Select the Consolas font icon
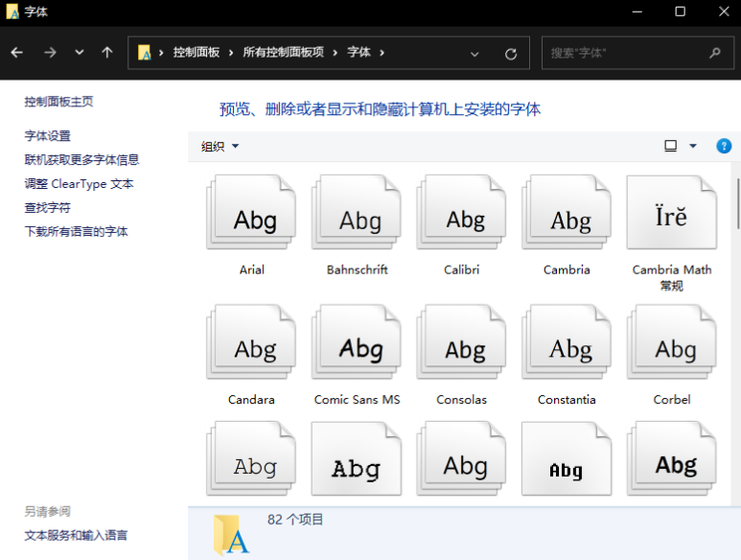741x560 pixels. pyautogui.click(x=462, y=343)
